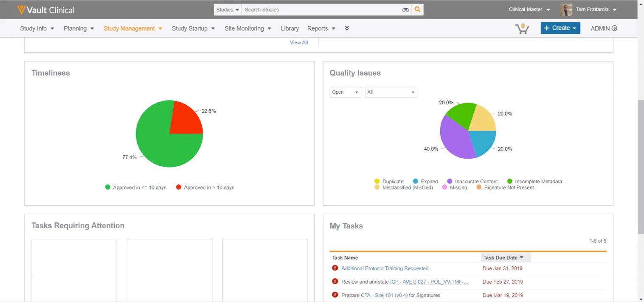Toggle the Misclassified (Misfiled) legend entry

404,187
